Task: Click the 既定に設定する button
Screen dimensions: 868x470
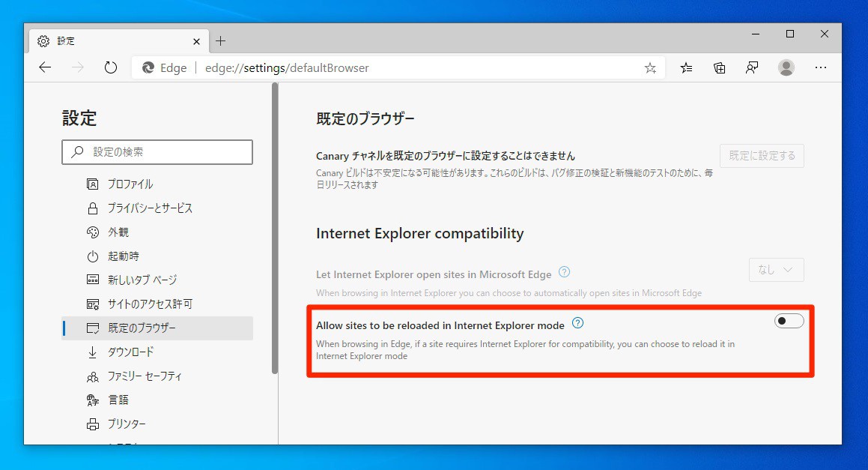Action: coord(762,156)
